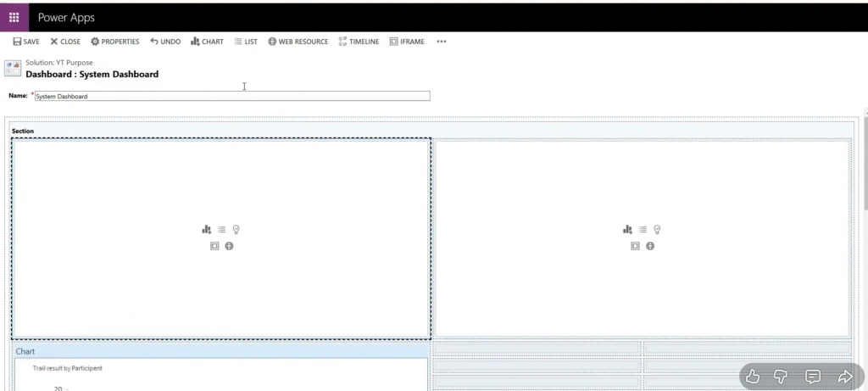Viewport: 868px width, 391px height.
Task: Expand the toolbar more options ellipsis
Action: [441, 42]
